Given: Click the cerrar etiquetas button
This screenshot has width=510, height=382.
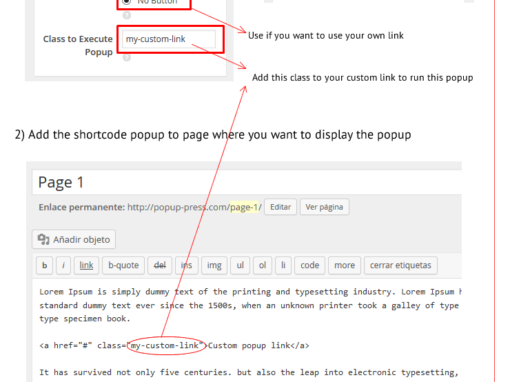Looking at the screenshot, I should tap(401, 265).
